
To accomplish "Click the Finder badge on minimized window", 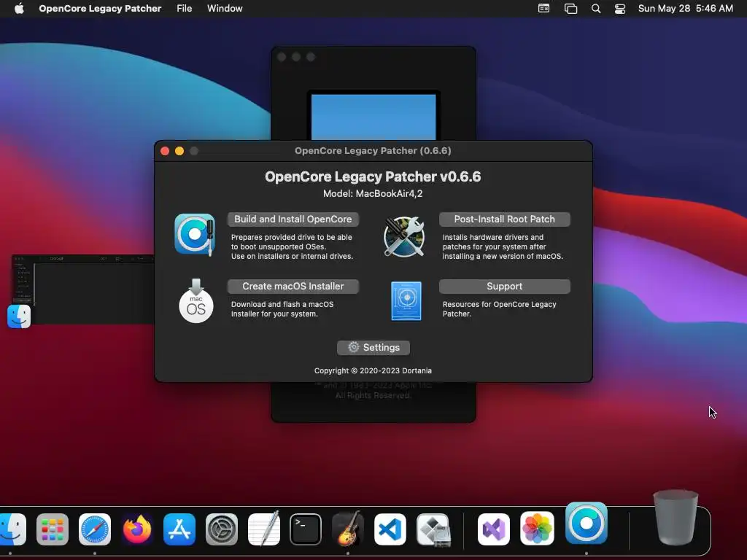I will (19, 316).
